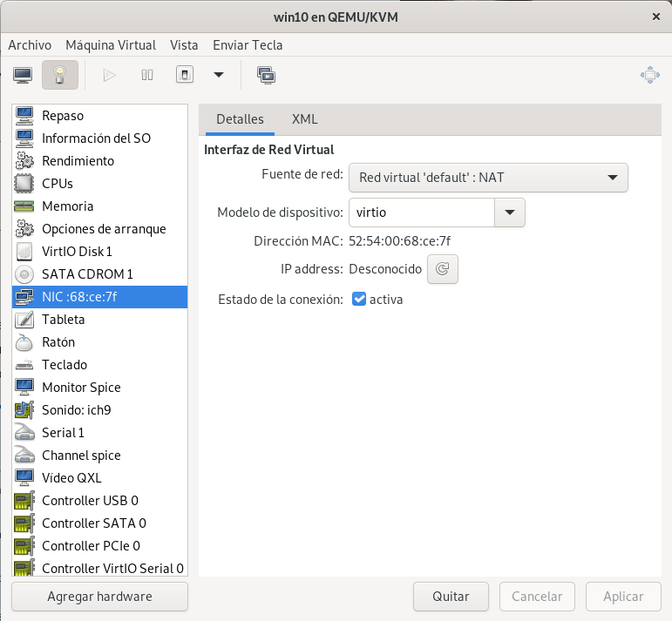Select VirtIO Disk 1 in hardware list

pos(77,252)
